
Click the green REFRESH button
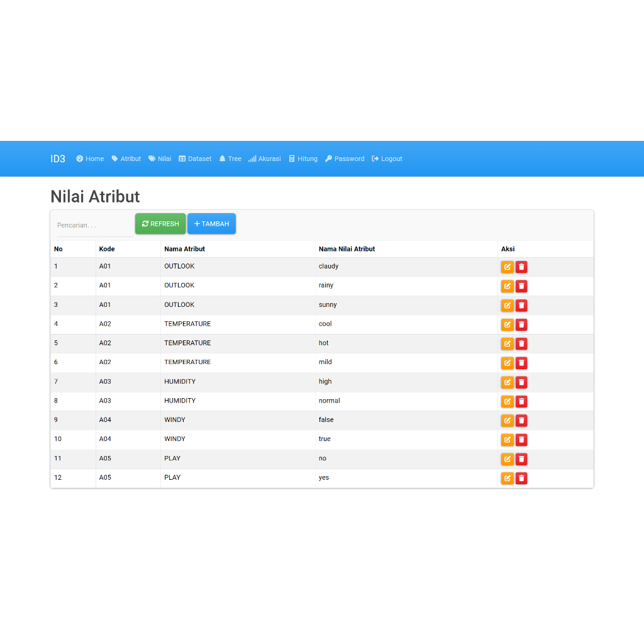(160, 224)
